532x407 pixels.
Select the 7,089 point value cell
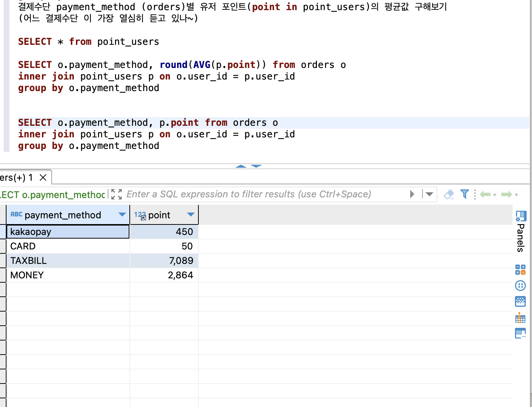point(164,261)
